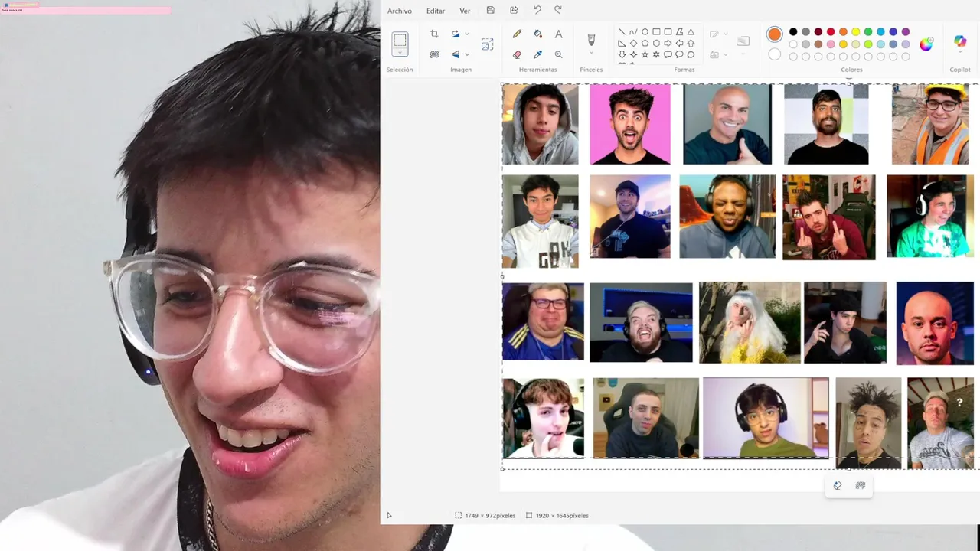980x551 pixels.
Task: Select the Brush tool in Pinceles
Action: (591, 39)
